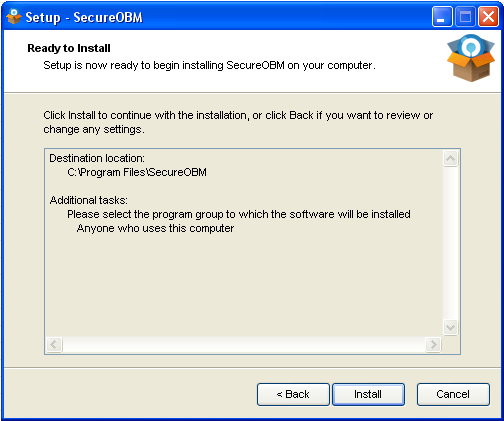
Task: Click the "Destination location:" line
Action: (x=97, y=158)
